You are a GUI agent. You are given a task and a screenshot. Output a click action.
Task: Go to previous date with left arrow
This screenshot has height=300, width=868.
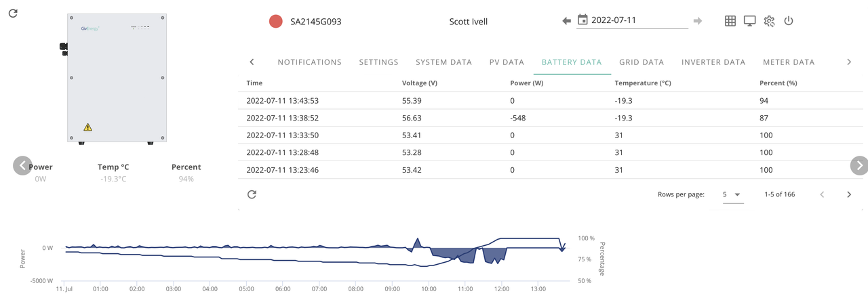pyautogui.click(x=567, y=21)
